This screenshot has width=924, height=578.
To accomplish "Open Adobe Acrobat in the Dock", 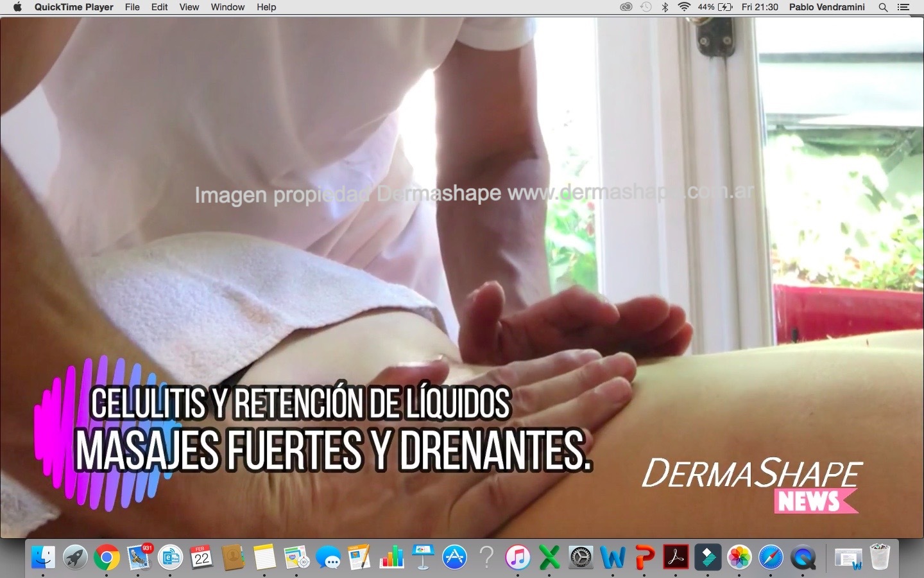I will tap(676, 557).
